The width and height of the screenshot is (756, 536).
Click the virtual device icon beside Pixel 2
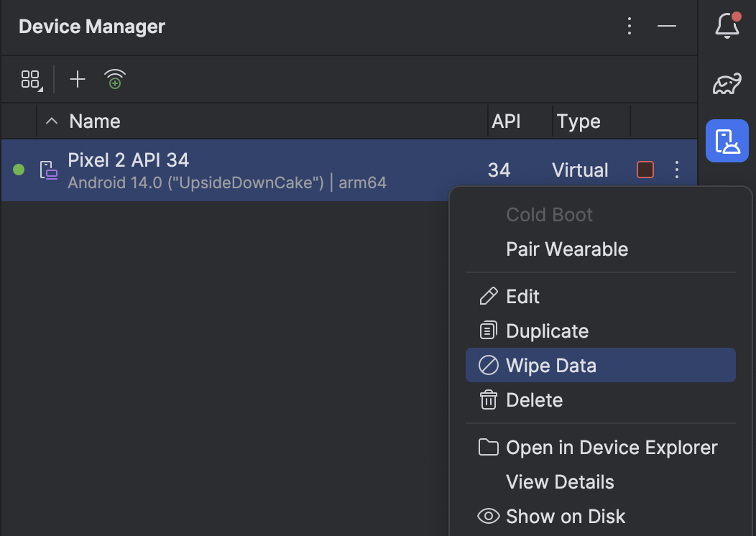[x=48, y=170]
